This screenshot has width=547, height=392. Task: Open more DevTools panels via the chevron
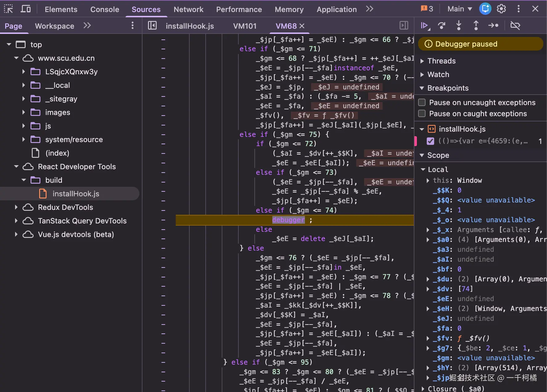point(369,9)
